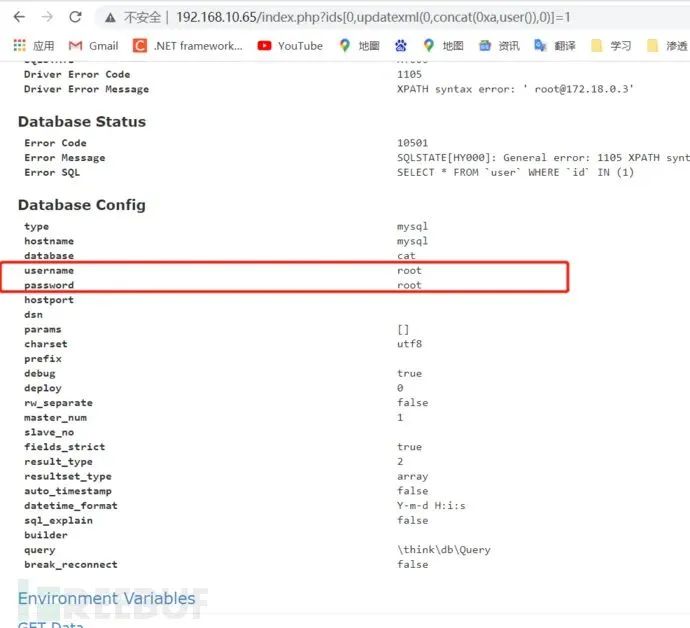Click the username value root
Image resolution: width=690 pixels, height=628 pixels.
click(x=409, y=270)
